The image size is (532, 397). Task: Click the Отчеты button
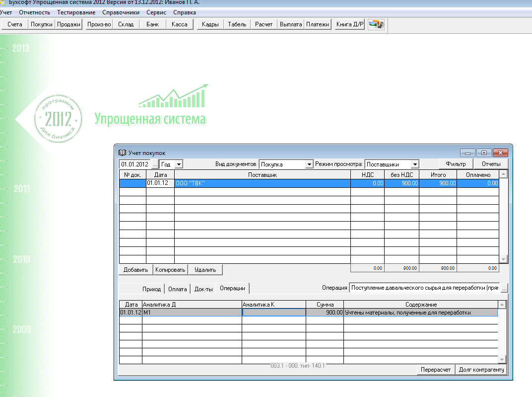coord(491,164)
